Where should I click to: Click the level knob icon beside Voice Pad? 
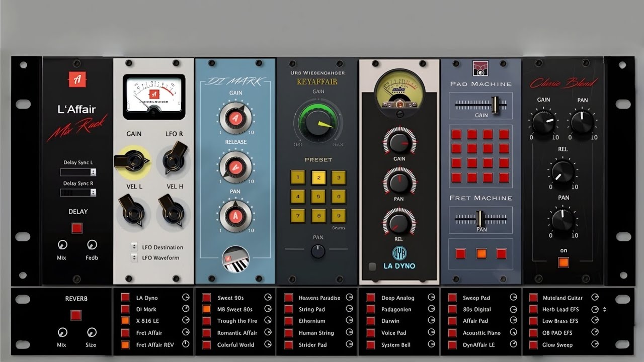(x=431, y=332)
